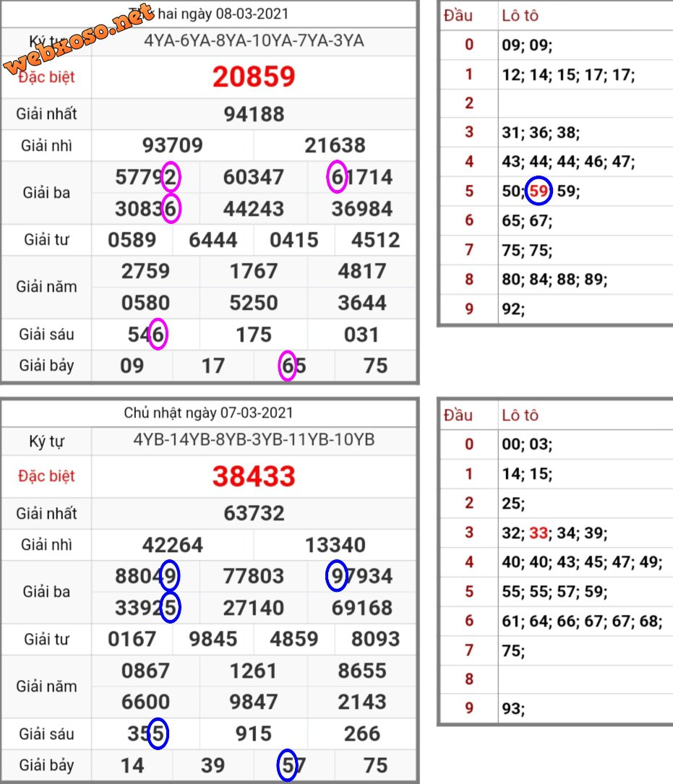Select lô tô row "12; 14; 15; 17; 17;"
This screenshot has height=784, width=673.
(568, 75)
